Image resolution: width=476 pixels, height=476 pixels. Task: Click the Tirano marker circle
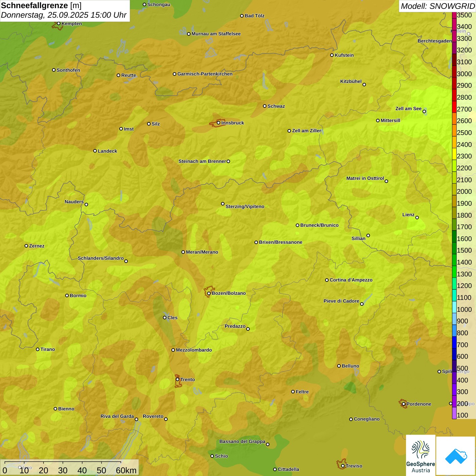[38, 349]
